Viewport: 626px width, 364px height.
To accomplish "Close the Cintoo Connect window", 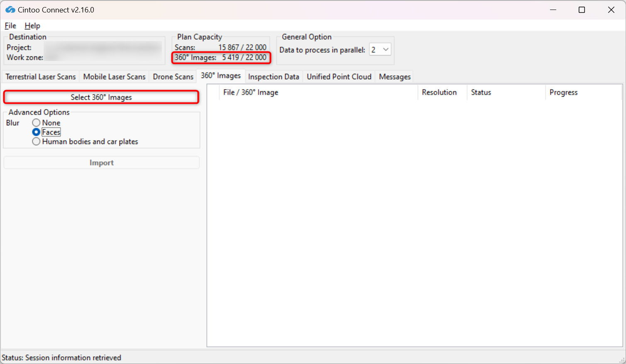I will click(x=611, y=10).
